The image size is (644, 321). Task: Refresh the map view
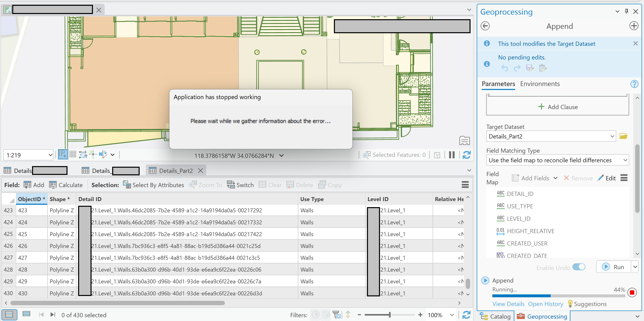(467, 155)
